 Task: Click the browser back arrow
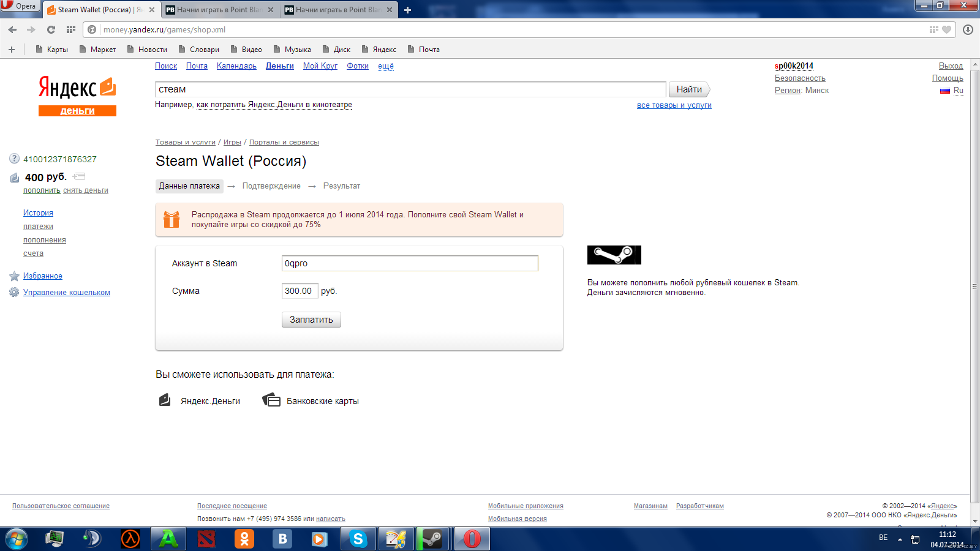12,29
